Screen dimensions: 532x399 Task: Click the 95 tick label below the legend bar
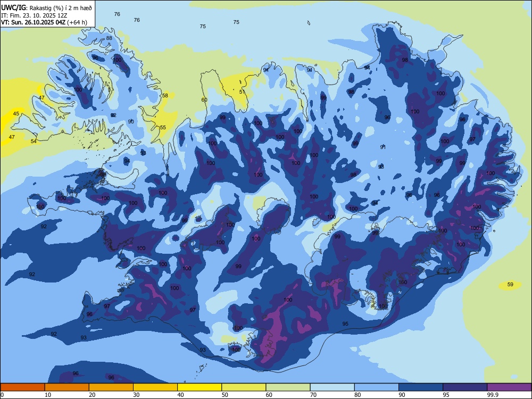pos(446,395)
